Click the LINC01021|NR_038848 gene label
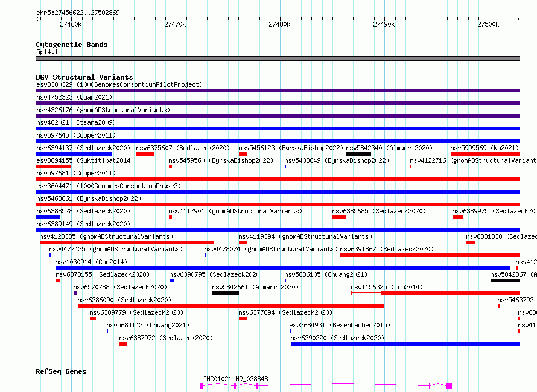Viewport: 537px width, 392px height. [234, 379]
